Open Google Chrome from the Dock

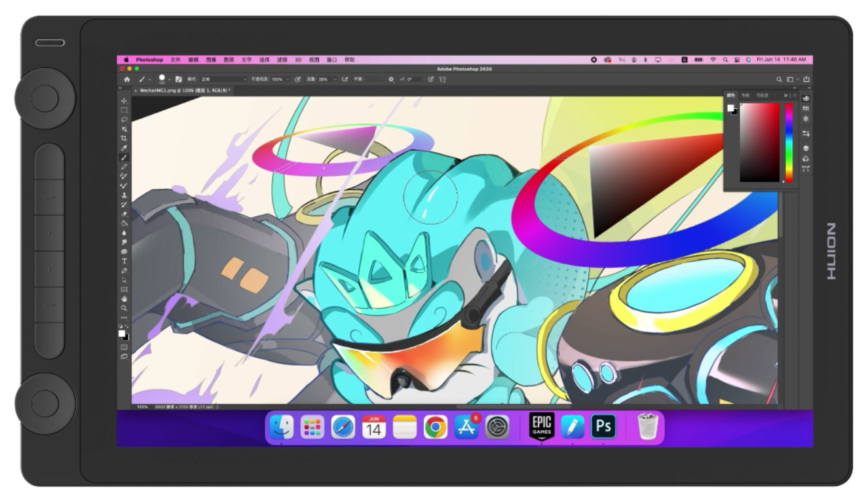point(436,427)
